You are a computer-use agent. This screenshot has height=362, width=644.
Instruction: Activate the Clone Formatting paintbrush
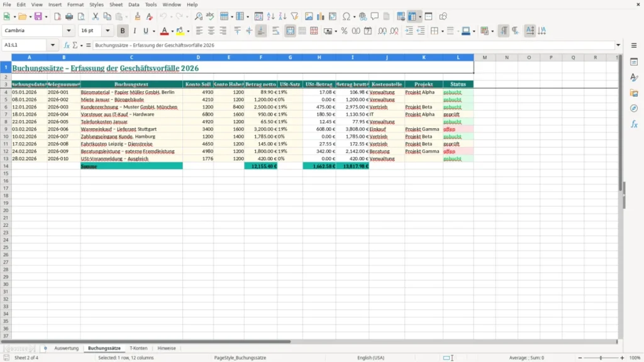pos(138,16)
